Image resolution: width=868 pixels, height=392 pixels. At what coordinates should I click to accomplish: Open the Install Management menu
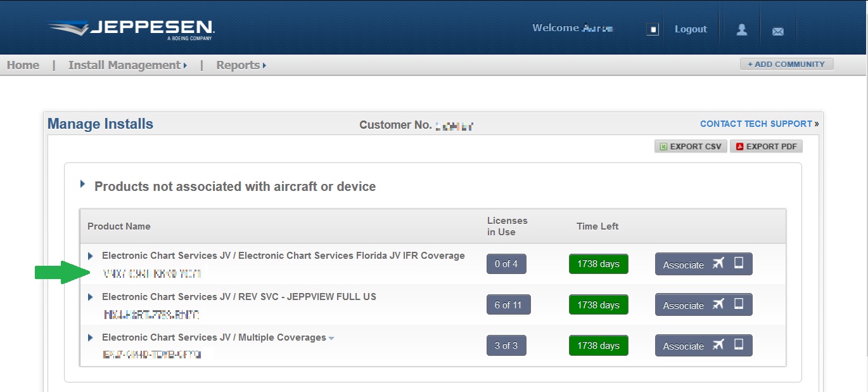point(127,65)
